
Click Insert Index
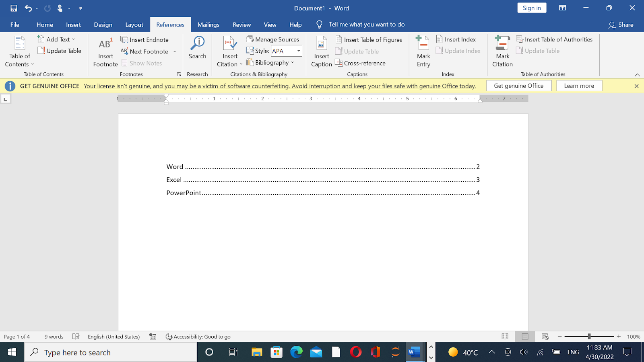coord(456,39)
